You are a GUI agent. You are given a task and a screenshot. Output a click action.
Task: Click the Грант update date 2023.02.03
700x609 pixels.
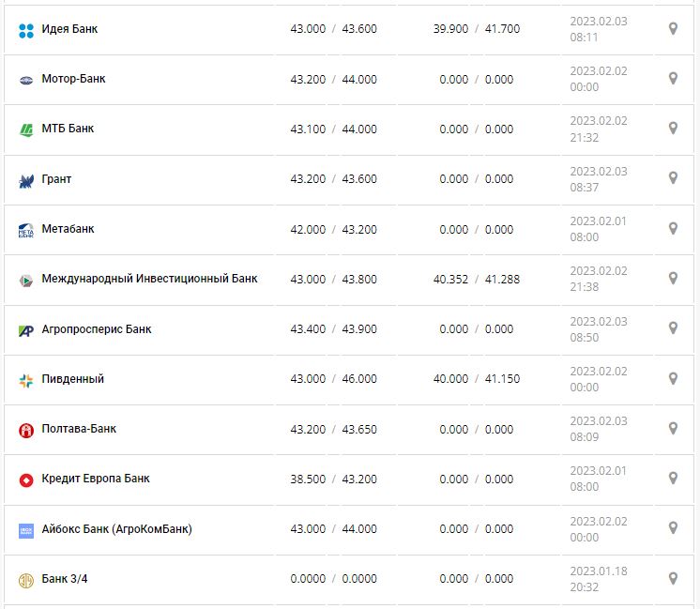point(599,172)
